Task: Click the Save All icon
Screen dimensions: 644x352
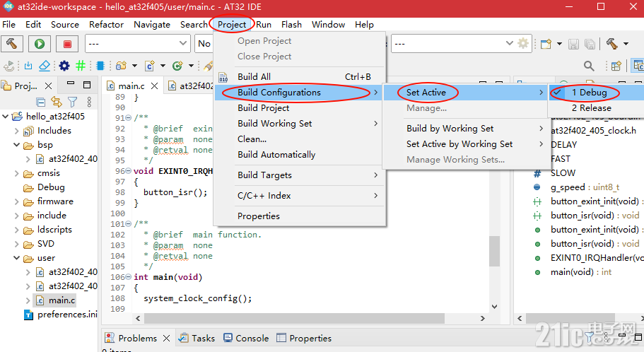Action: pyautogui.click(x=590, y=44)
